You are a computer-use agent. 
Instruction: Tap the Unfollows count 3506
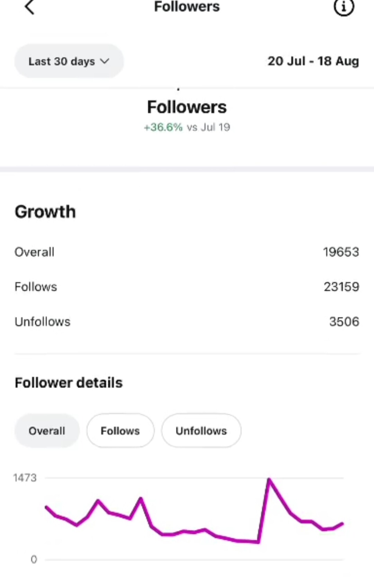point(344,322)
